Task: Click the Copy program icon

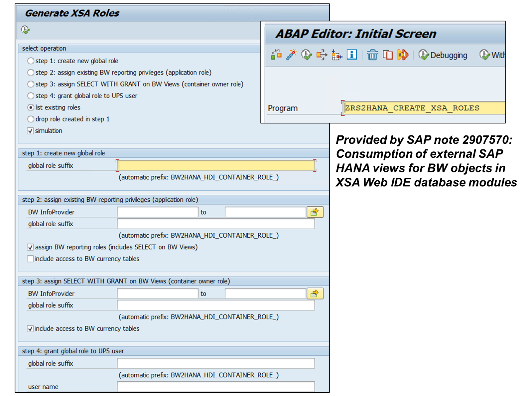Action: click(388, 55)
